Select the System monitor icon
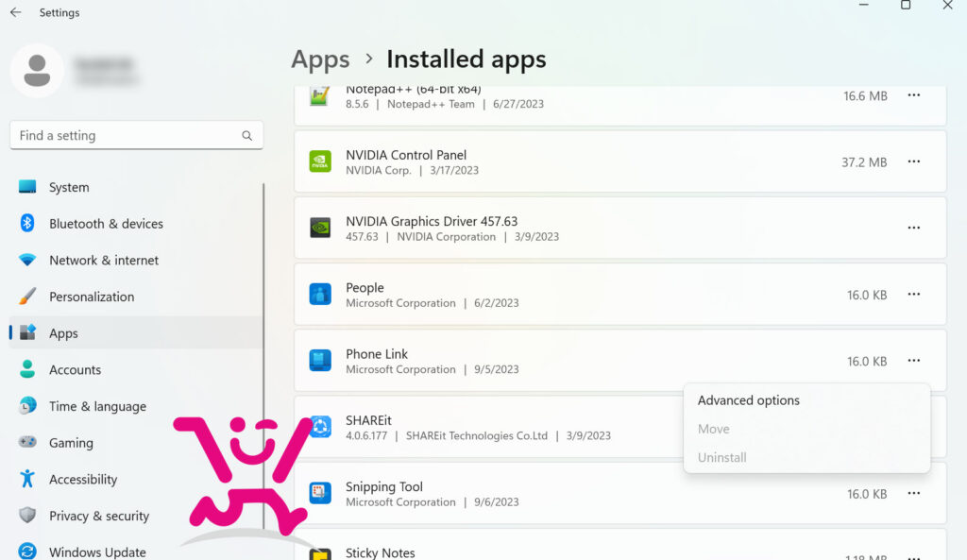 pyautogui.click(x=27, y=187)
